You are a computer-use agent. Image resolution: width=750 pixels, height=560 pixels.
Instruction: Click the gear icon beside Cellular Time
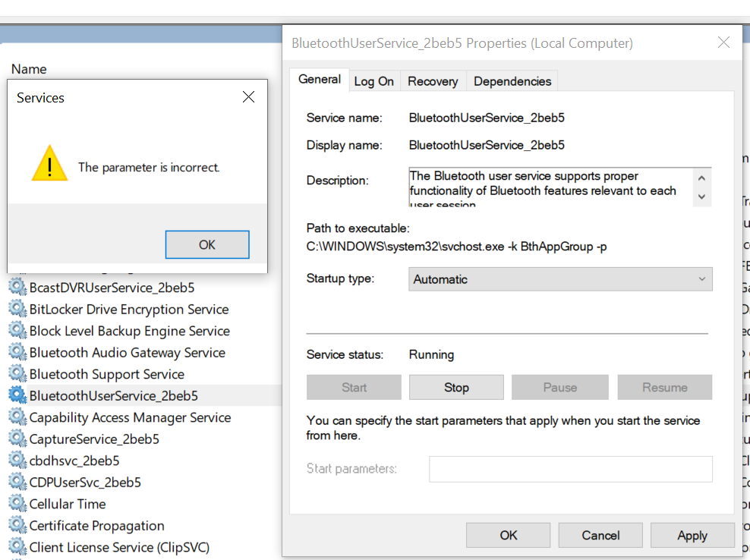pyautogui.click(x=17, y=504)
